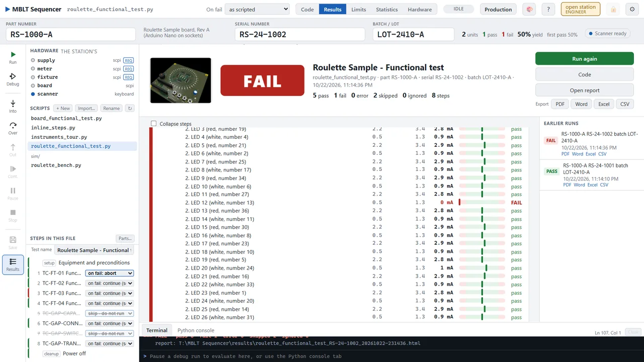Click the Open report button
Image resolution: width=644 pixels, height=362 pixels.
coord(585,90)
